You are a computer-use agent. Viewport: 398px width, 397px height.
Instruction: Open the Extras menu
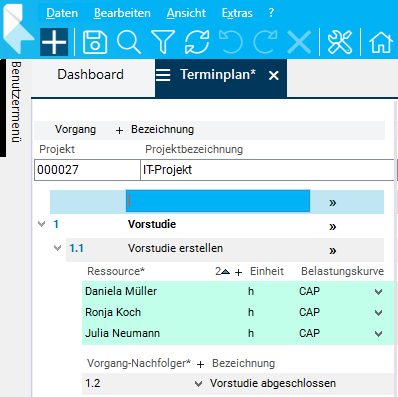pos(237,13)
